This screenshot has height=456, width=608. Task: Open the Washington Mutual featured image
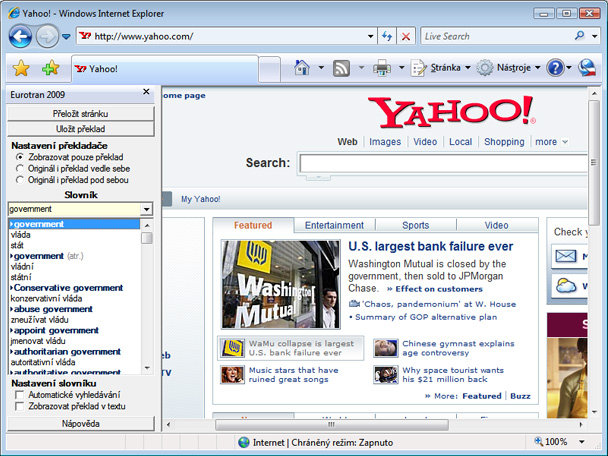[x=281, y=285]
